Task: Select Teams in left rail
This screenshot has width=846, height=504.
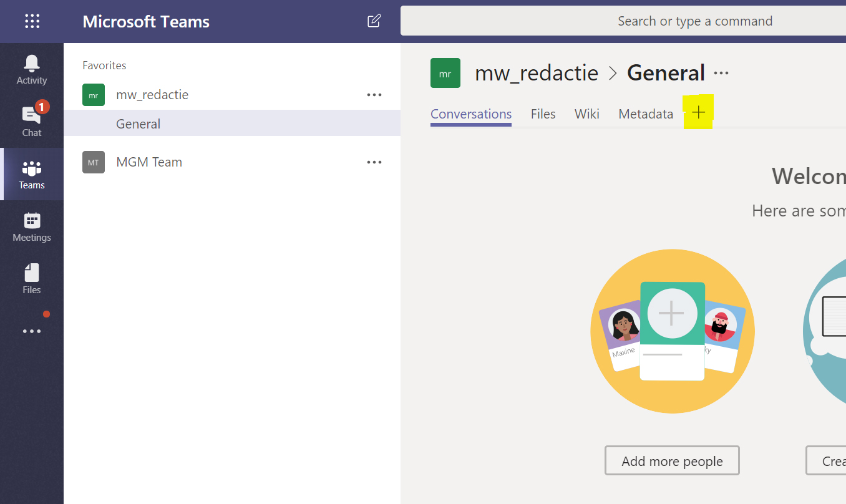Action: point(32,174)
